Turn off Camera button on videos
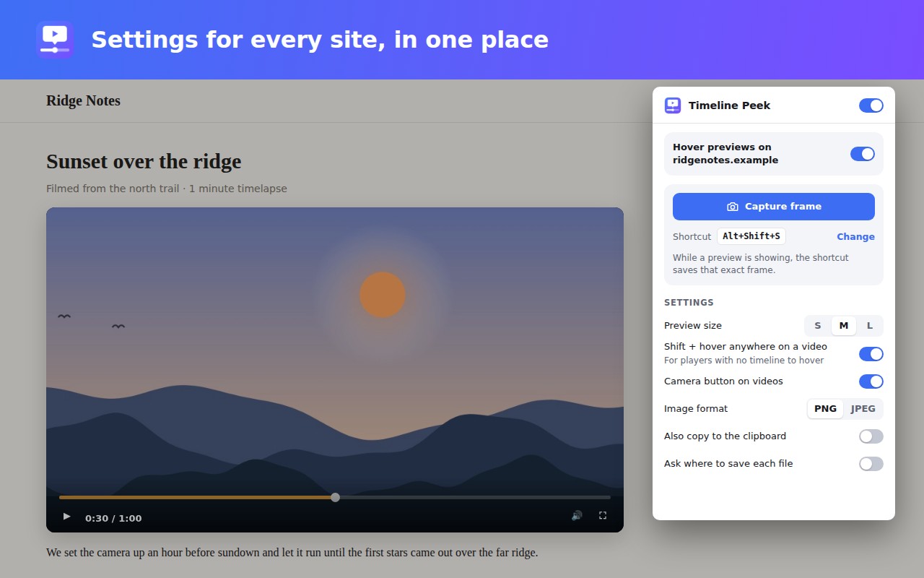Viewport: 924px width, 578px height. [871, 381]
